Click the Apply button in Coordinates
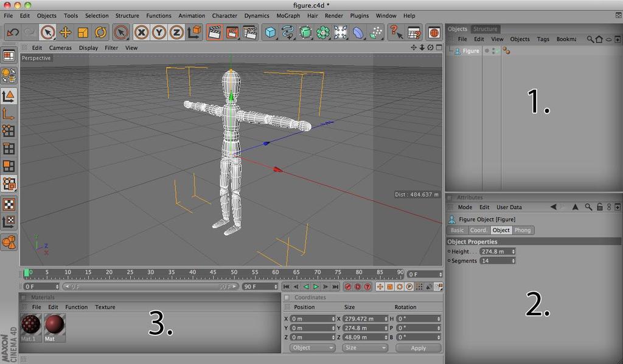Image resolution: width=623 pixels, height=364 pixels. pos(419,348)
